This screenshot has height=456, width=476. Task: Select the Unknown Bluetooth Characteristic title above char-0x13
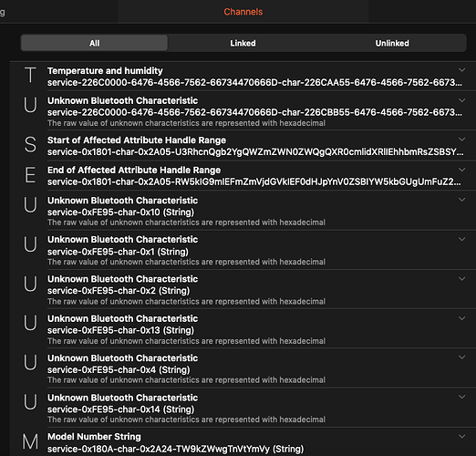[x=122, y=318]
